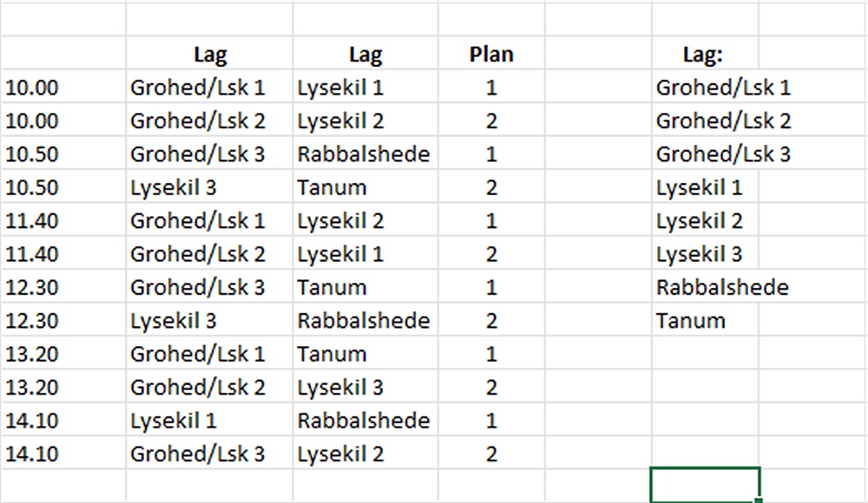The height and width of the screenshot is (503, 868).
Task: Select the Plan value 2 in the last row
Action: [491, 454]
